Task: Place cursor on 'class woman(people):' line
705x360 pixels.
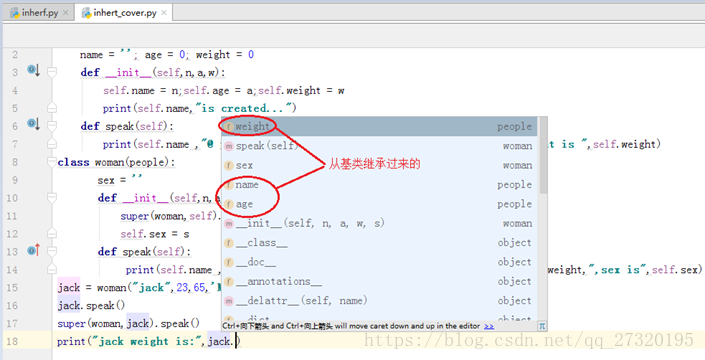Action: click(x=116, y=162)
